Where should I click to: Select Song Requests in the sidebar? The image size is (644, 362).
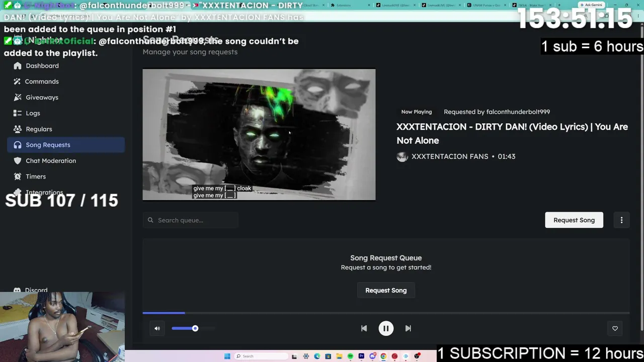[x=66, y=145]
